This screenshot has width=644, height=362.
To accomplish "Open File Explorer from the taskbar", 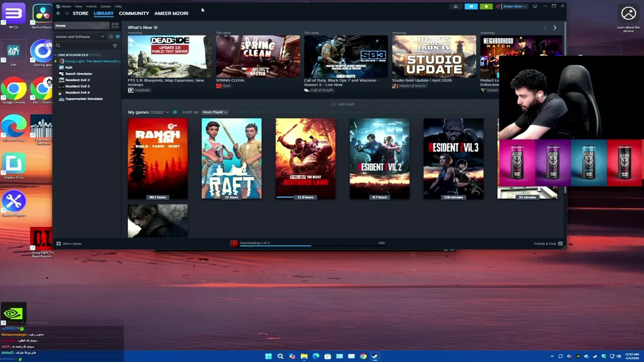I will point(304,356).
